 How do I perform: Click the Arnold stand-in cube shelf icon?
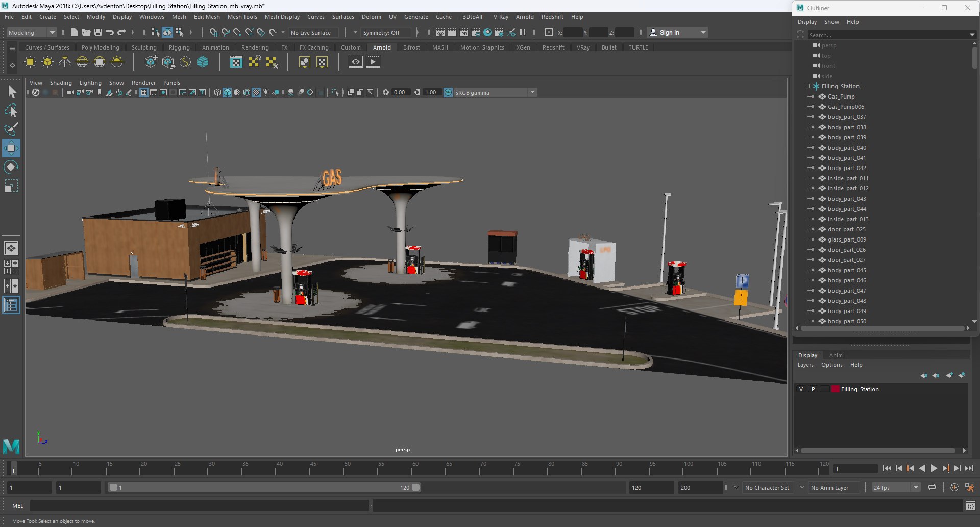coord(151,62)
